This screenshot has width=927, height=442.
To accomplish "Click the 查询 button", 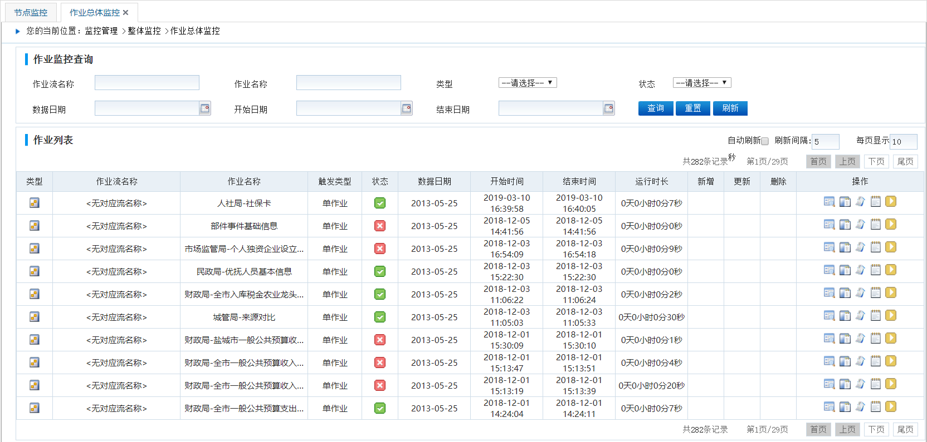I will click(655, 108).
